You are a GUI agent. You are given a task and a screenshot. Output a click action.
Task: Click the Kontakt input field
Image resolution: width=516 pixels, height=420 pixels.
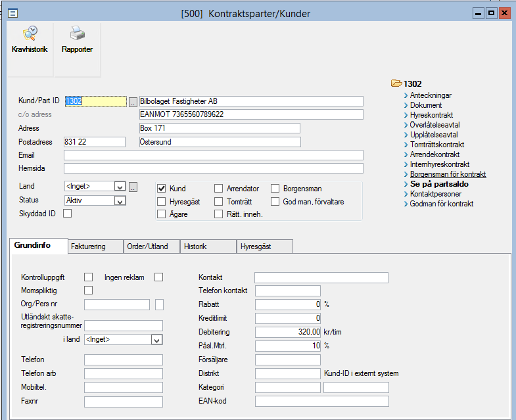(x=321, y=277)
